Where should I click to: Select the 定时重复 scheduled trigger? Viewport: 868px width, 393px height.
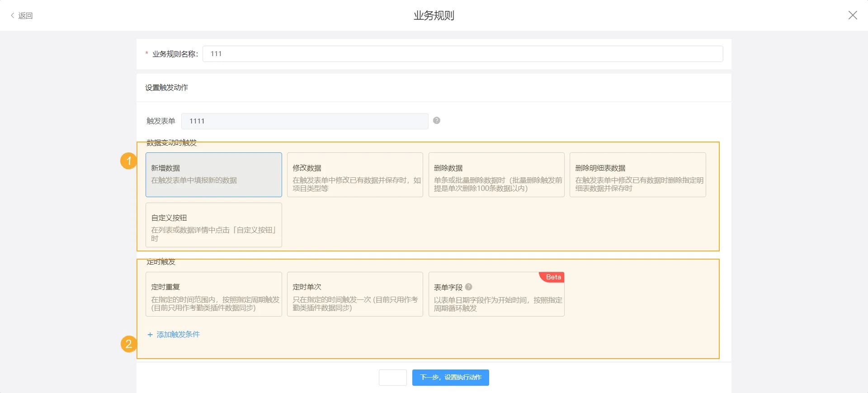[213, 294]
